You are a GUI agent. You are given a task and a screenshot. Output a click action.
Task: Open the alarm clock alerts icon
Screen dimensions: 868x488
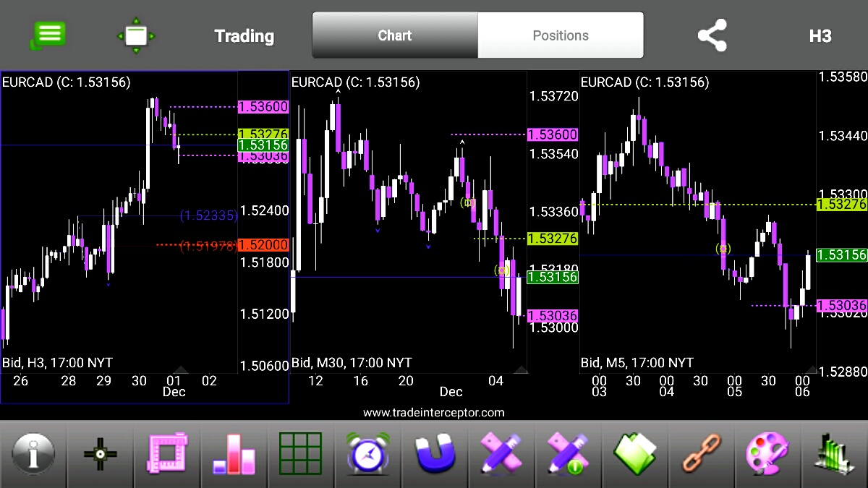(x=368, y=454)
